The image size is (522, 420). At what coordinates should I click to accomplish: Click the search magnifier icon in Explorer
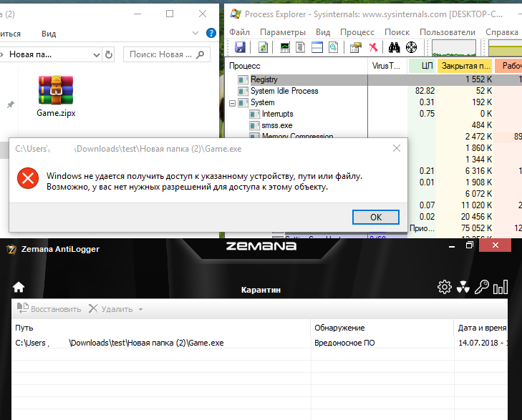coord(200,54)
